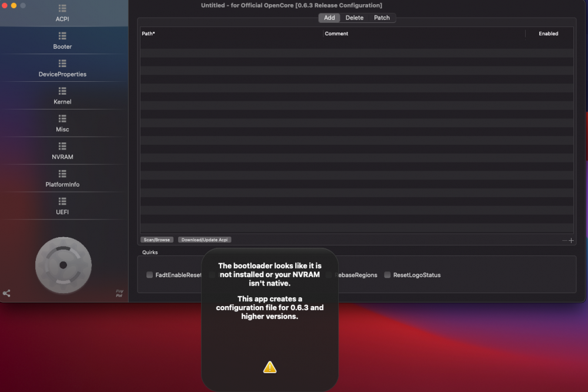Click the yellow warning triangle icon
The height and width of the screenshot is (392, 588).
270,367
